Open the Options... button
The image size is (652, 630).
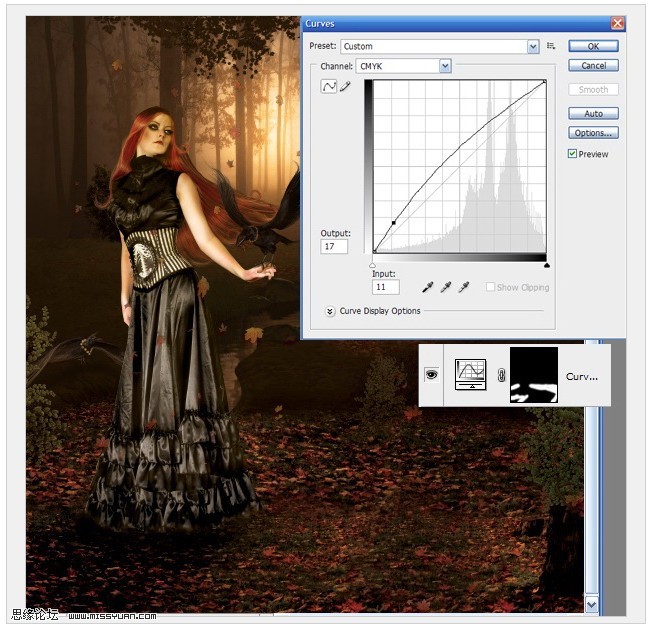(593, 133)
